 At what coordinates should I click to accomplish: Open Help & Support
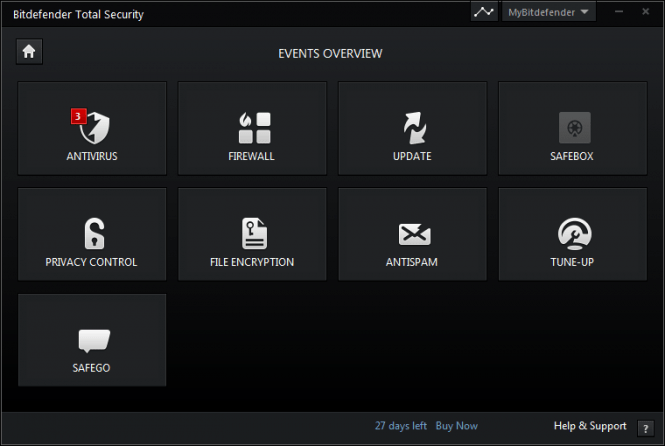(590, 426)
